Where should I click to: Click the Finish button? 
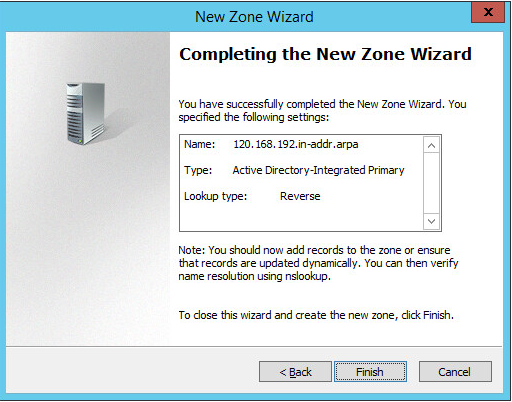pyautogui.click(x=370, y=372)
